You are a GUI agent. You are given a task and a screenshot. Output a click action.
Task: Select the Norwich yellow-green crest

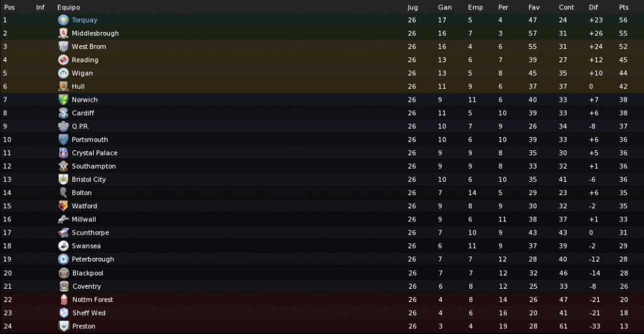tap(64, 99)
